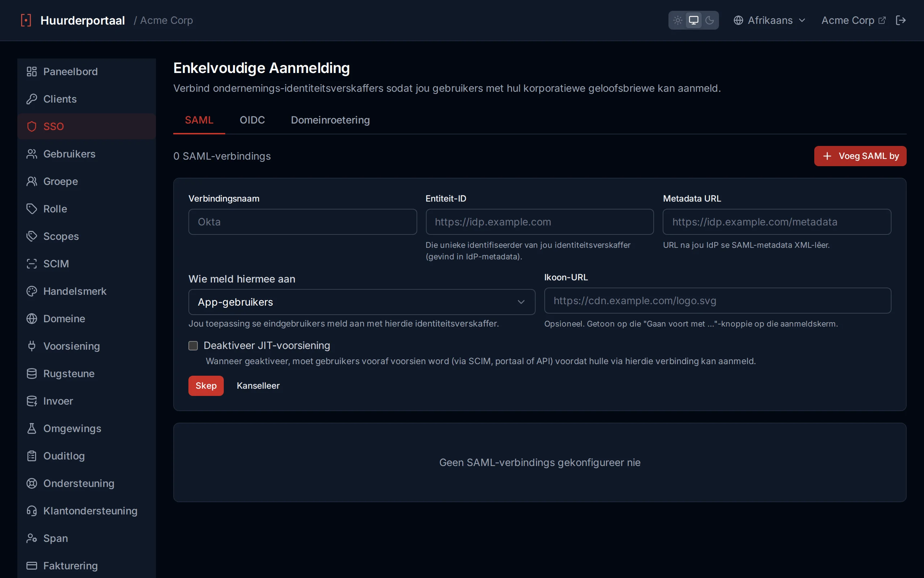The width and height of the screenshot is (924, 578).
Task: Click the Fakturering credit card icon
Action: tap(32, 566)
